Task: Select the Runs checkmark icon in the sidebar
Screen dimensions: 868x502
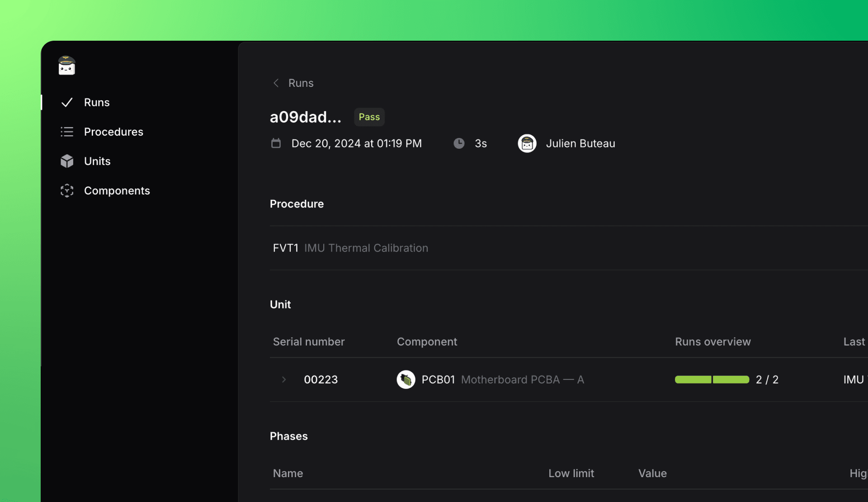Action: pyautogui.click(x=66, y=102)
